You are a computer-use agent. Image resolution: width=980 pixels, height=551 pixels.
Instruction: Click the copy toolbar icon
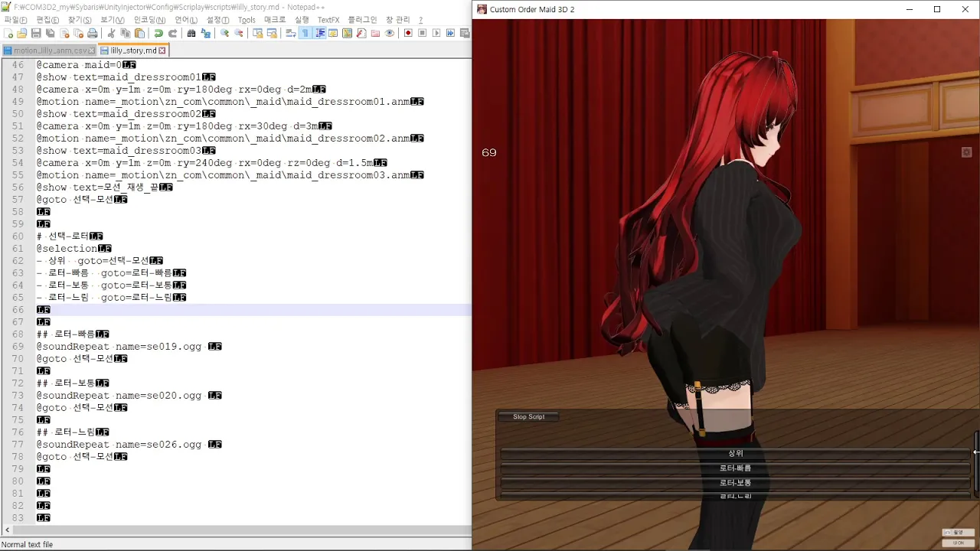[126, 33]
